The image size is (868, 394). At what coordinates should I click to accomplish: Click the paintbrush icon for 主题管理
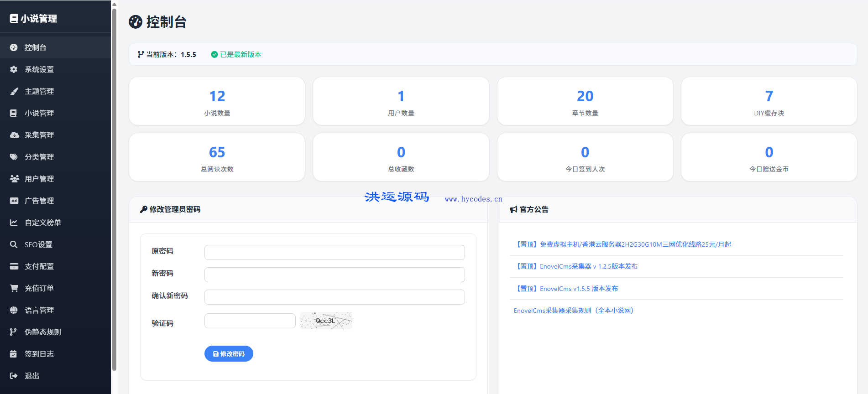click(x=14, y=91)
